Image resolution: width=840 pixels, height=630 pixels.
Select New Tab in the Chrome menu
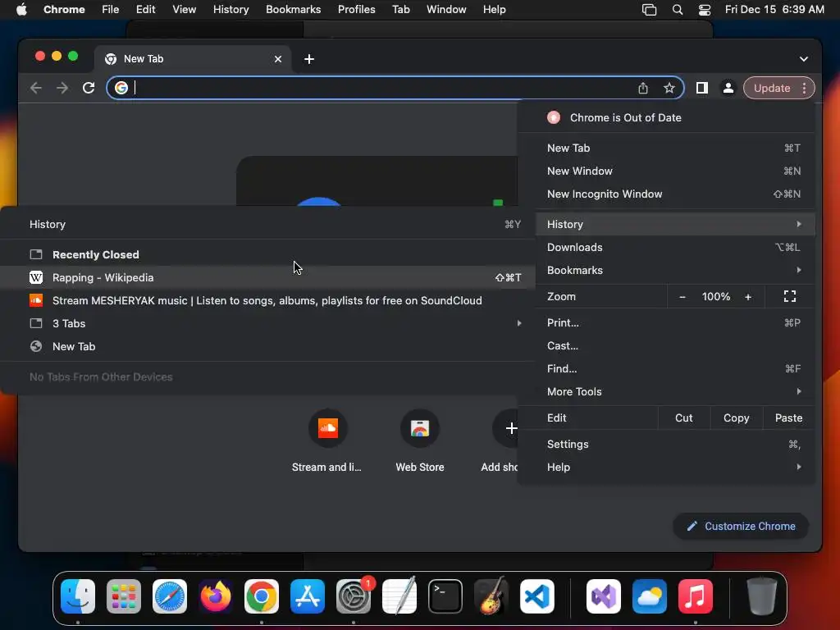674,148
